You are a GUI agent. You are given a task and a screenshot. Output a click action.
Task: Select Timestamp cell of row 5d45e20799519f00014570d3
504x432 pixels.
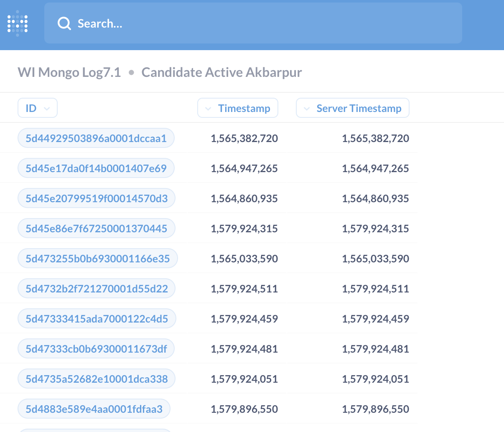pyautogui.click(x=244, y=198)
